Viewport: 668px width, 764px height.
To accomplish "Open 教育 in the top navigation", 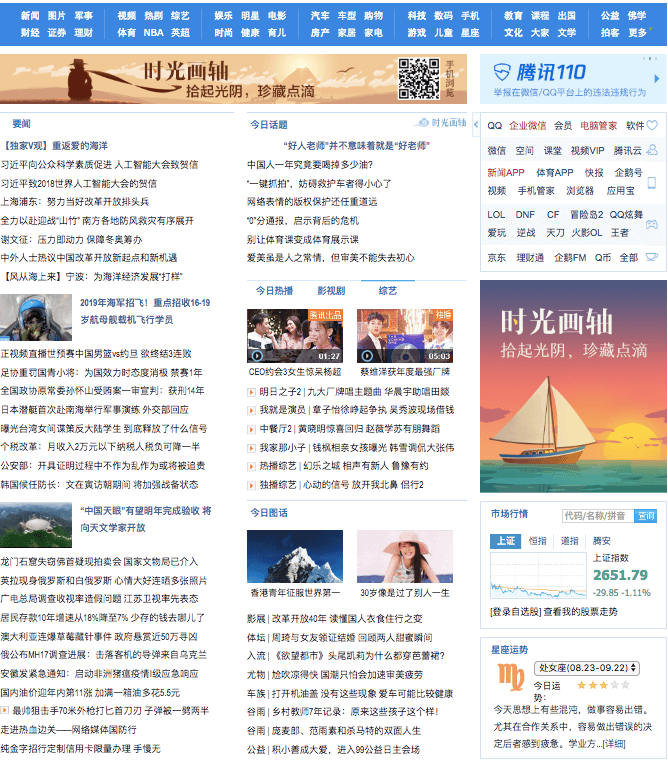I will pyautogui.click(x=513, y=16).
